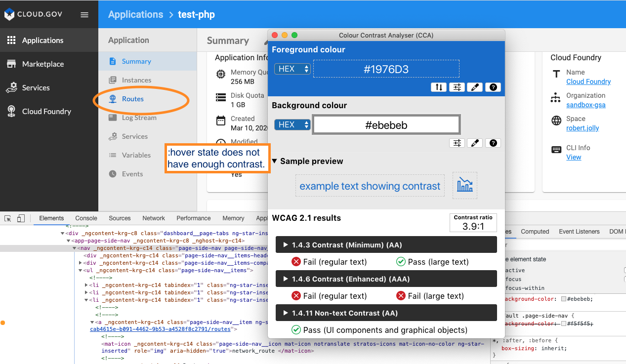Collapse the ul page-side-nav__items node
The image size is (626, 364).
click(x=81, y=271)
